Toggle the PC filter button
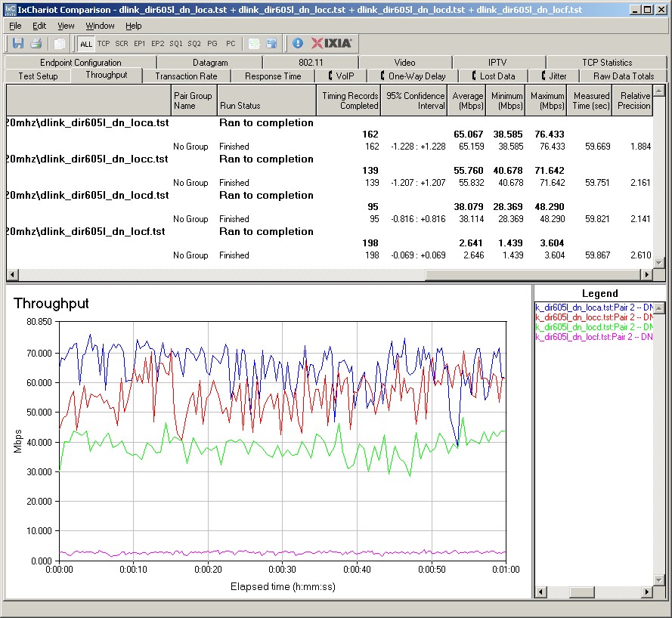 coord(231,43)
